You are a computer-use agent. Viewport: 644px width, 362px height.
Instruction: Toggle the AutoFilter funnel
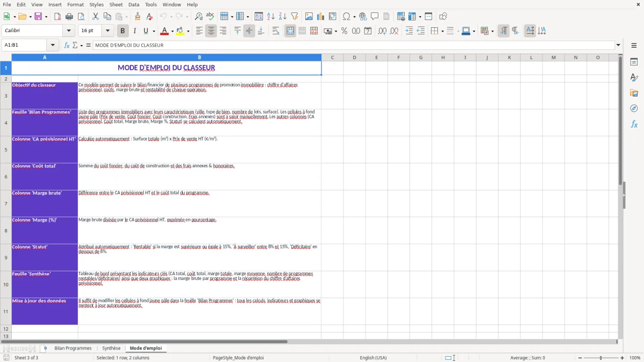295,17
